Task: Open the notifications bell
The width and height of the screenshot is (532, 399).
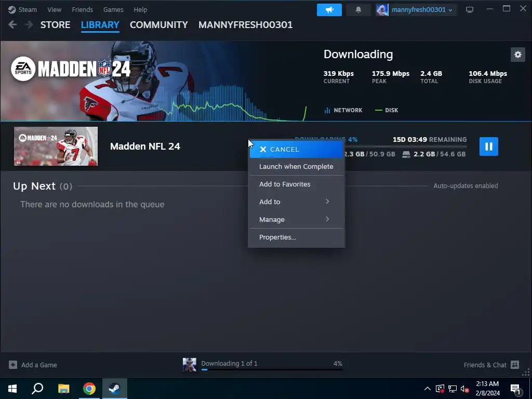Action: (358, 10)
